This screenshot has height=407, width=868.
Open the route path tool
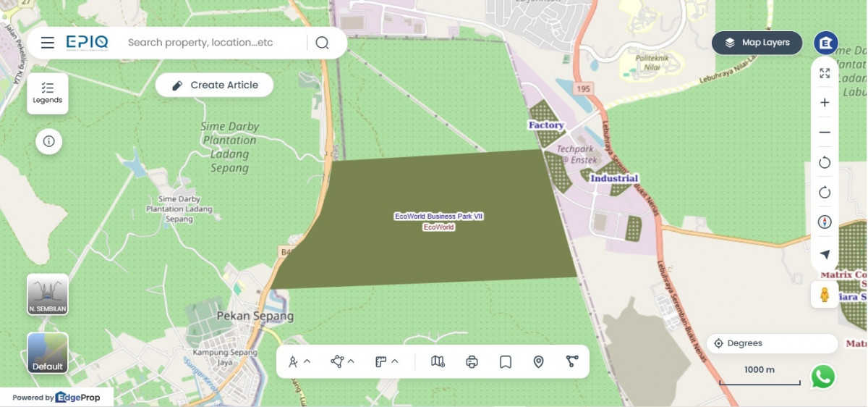point(572,361)
